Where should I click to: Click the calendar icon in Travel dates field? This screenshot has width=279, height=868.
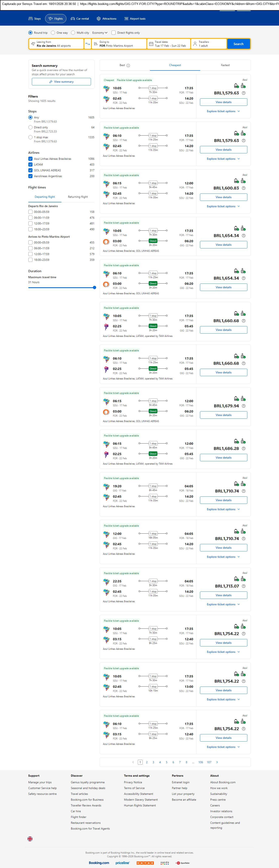(x=151, y=44)
